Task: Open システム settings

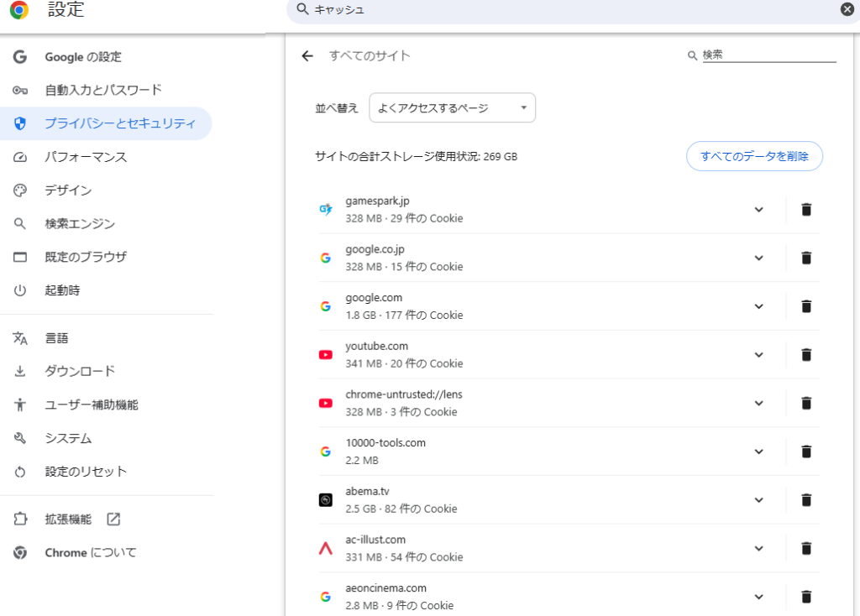Action: (106, 438)
